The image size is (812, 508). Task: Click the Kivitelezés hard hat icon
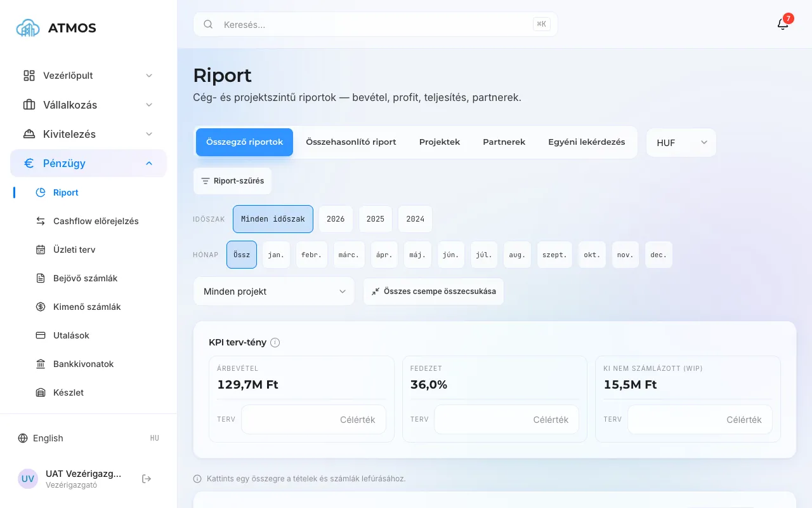click(x=29, y=134)
